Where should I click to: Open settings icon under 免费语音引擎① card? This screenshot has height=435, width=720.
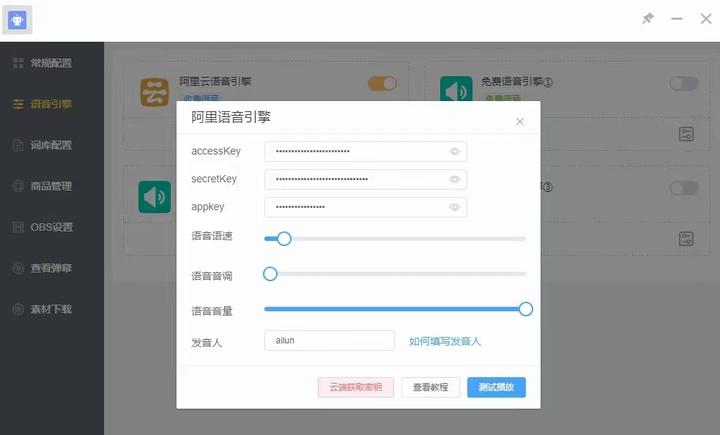686,134
